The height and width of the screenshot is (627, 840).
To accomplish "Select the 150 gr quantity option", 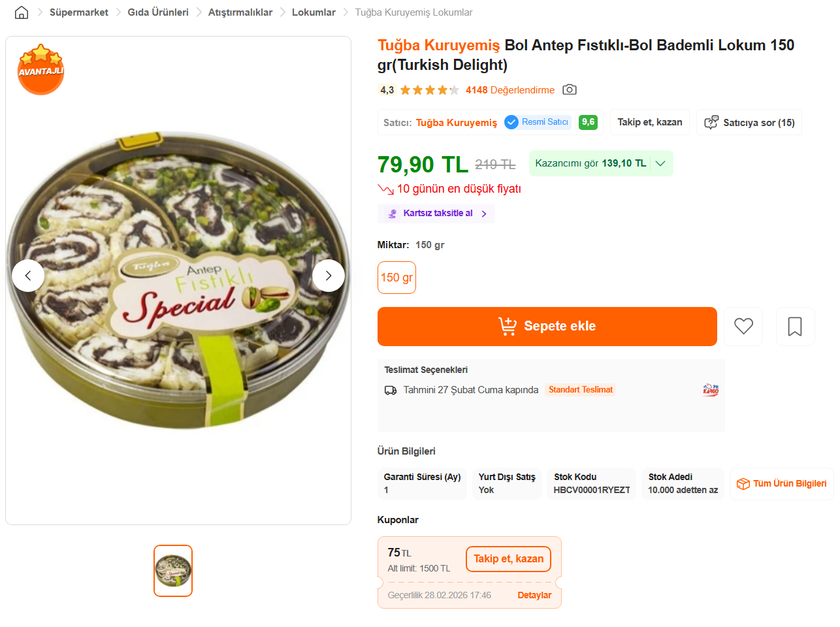I will tap(396, 278).
